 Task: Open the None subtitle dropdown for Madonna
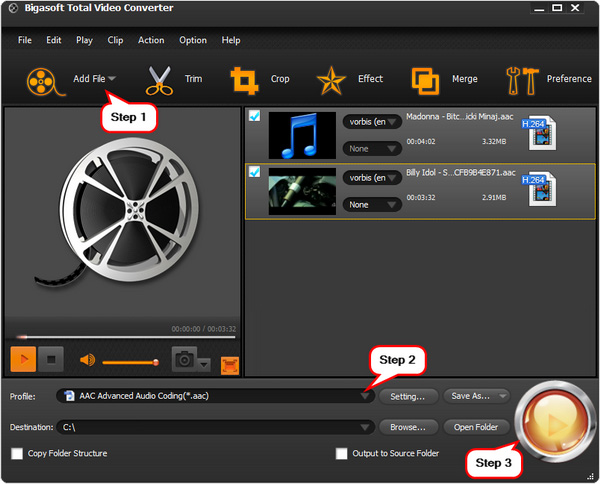(372, 148)
